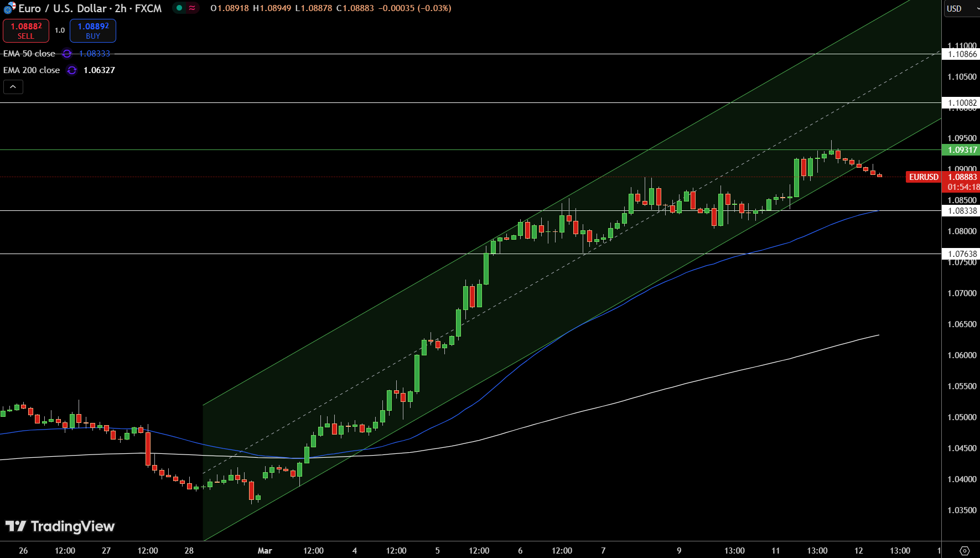Click the low price L1.08878 value

pos(313,8)
